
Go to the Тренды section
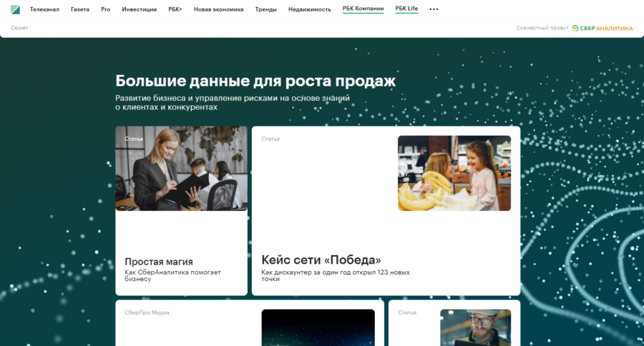(265, 9)
